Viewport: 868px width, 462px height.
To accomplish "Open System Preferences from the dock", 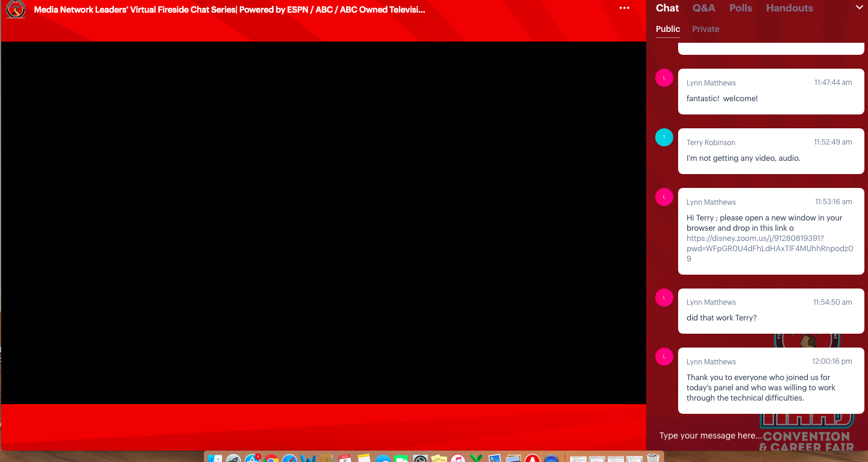I will [x=420, y=459].
